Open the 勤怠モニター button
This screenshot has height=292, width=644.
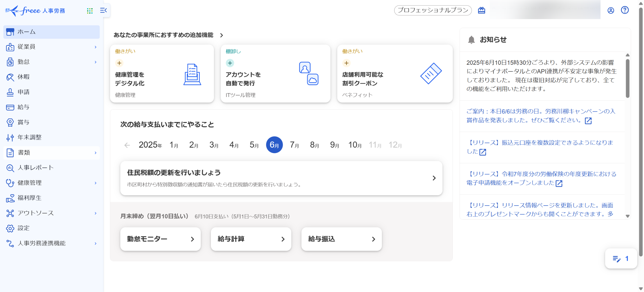(x=160, y=239)
